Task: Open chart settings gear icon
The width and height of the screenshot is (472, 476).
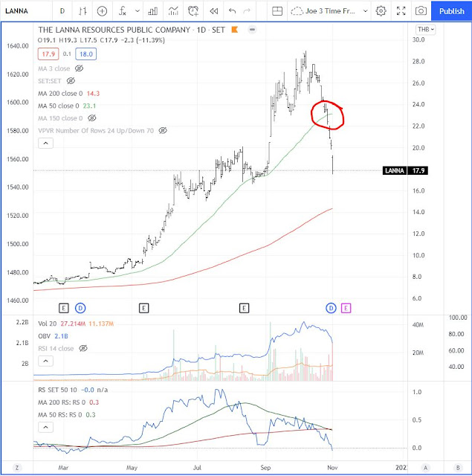Action: tap(381, 11)
